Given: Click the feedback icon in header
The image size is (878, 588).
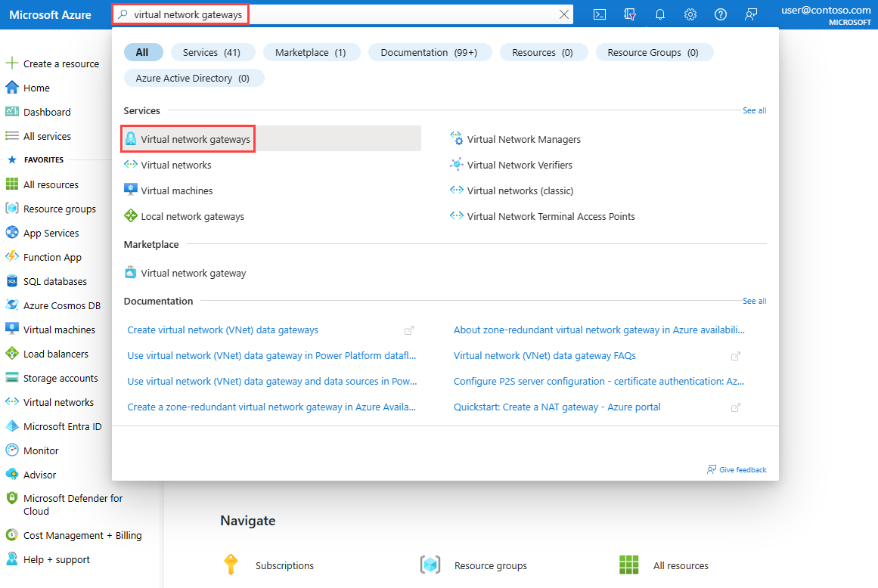Looking at the screenshot, I should tap(751, 14).
